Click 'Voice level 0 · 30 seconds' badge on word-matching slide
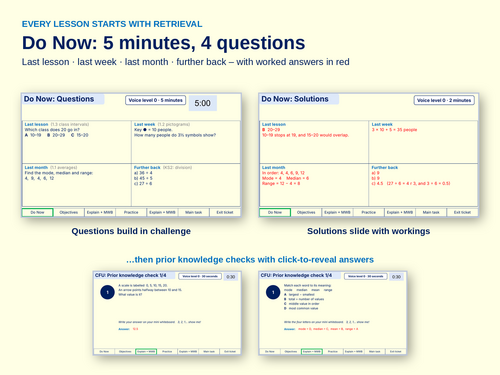Viewport: 500px width, 375px height. pyautogui.click(x=366, y=276)
